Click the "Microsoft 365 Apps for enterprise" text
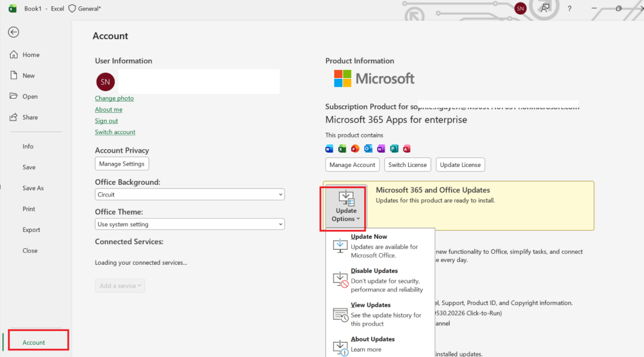 tap(396, 120)
